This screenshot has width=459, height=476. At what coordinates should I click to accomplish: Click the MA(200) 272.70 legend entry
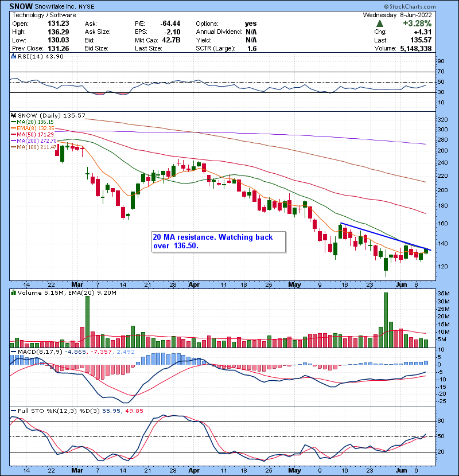pyautogui.click(x=34, y=141)
